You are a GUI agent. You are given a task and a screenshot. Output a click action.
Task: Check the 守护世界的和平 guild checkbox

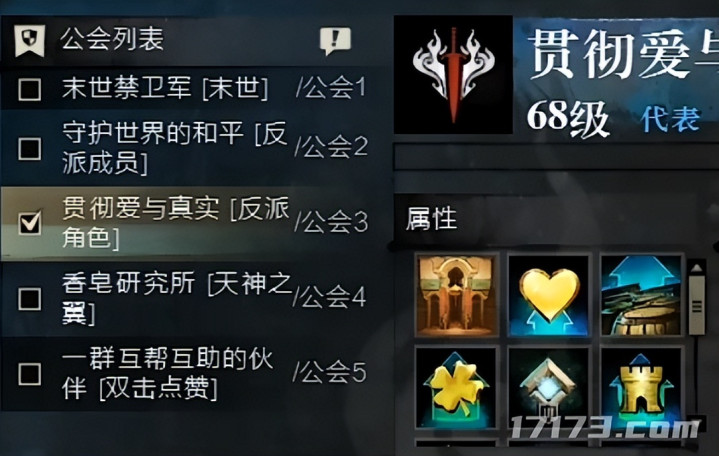coord(30,149)
